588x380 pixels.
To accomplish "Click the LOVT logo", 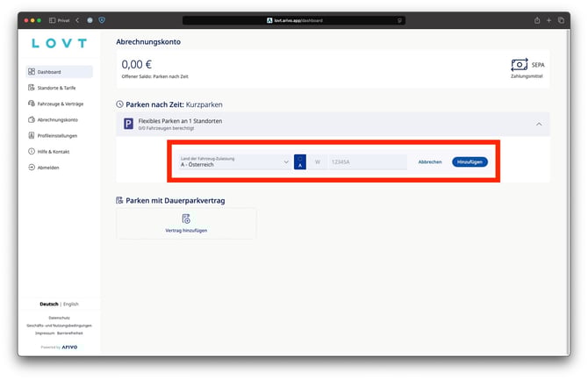I will pos(59,43).
